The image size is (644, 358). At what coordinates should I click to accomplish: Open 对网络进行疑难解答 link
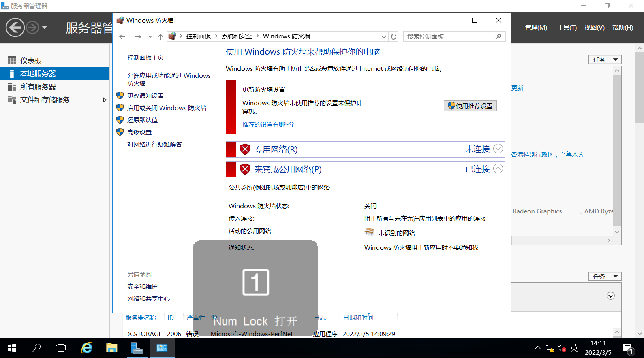[154, 145]
